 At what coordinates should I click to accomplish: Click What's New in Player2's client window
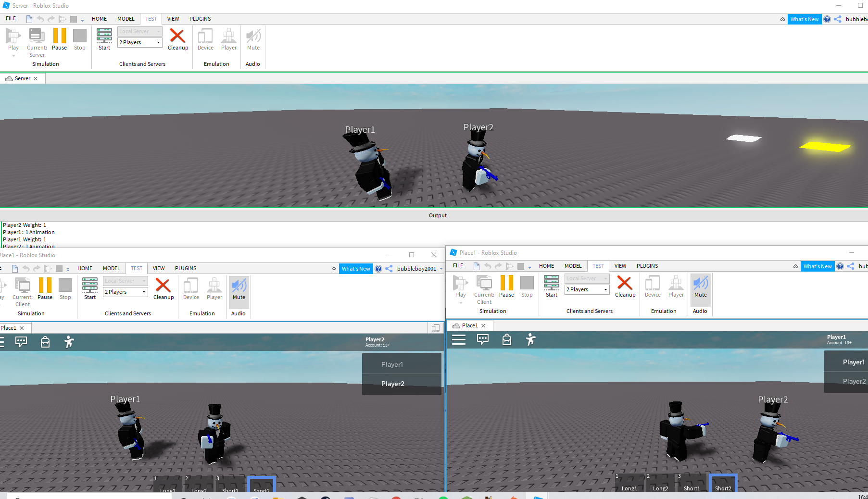(x=356, y=269)
